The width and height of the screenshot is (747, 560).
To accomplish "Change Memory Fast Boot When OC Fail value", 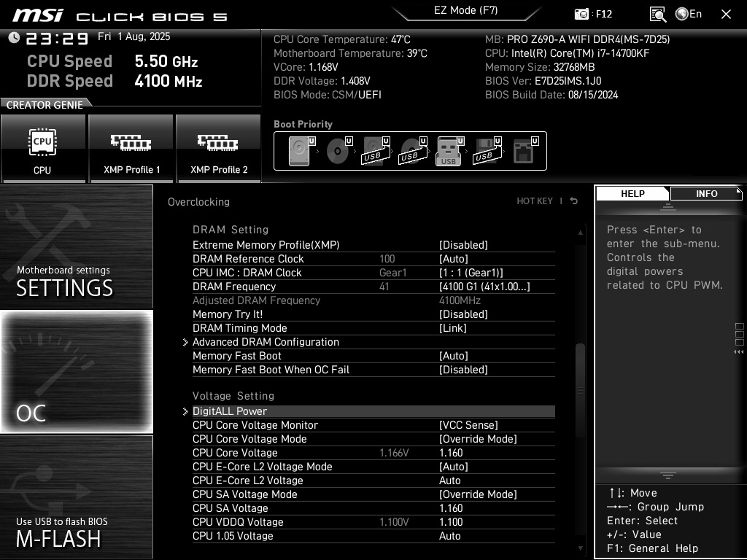I will (x=463, y=370).
